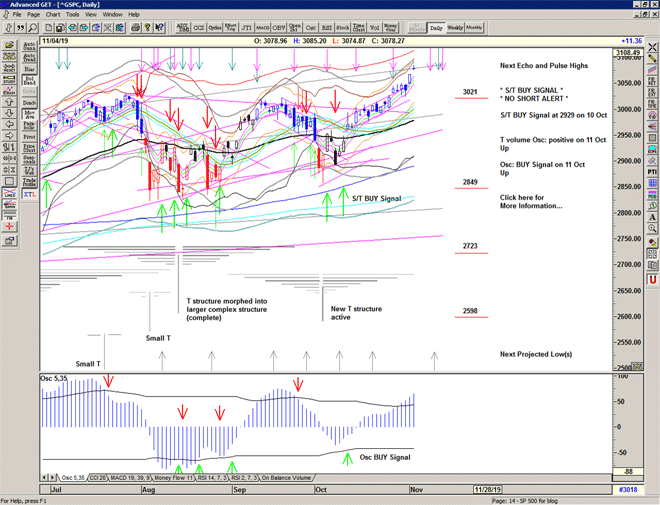660x505 pixels.
Task: Toggle the Daily timeframe button
Action: (x=436, y=28)
